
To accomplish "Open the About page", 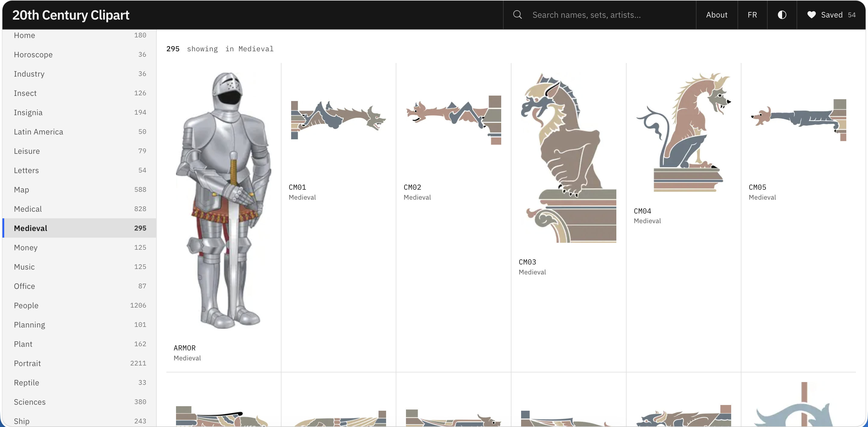I will [717, 15].
